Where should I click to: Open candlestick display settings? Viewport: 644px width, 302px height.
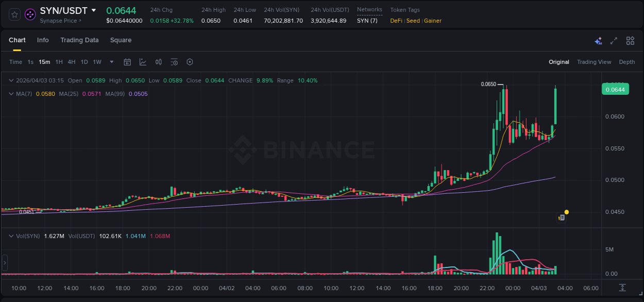(x=158, y=62)
